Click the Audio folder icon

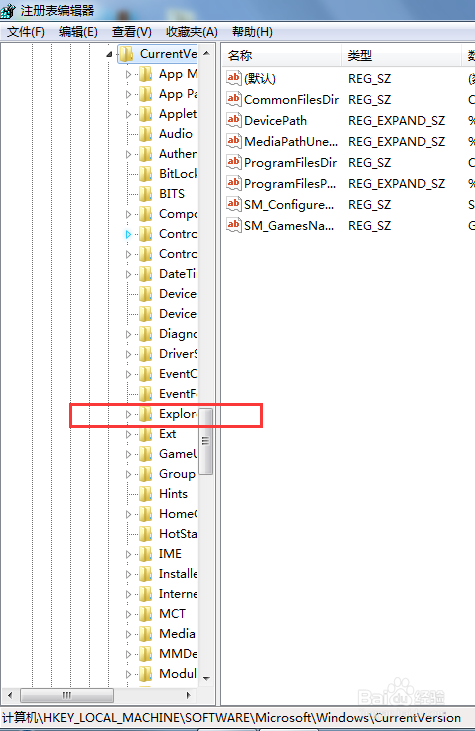click(145, 134)
